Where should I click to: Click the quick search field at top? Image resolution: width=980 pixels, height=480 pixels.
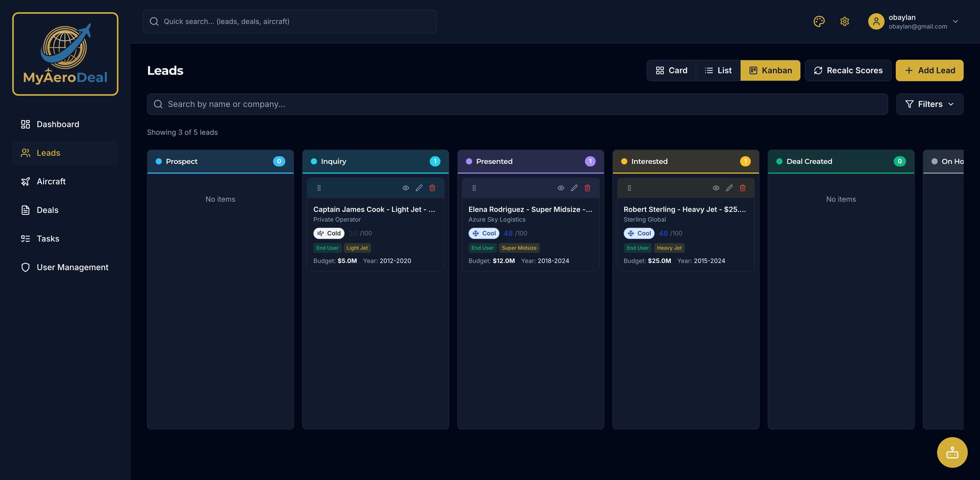point(290,21)
